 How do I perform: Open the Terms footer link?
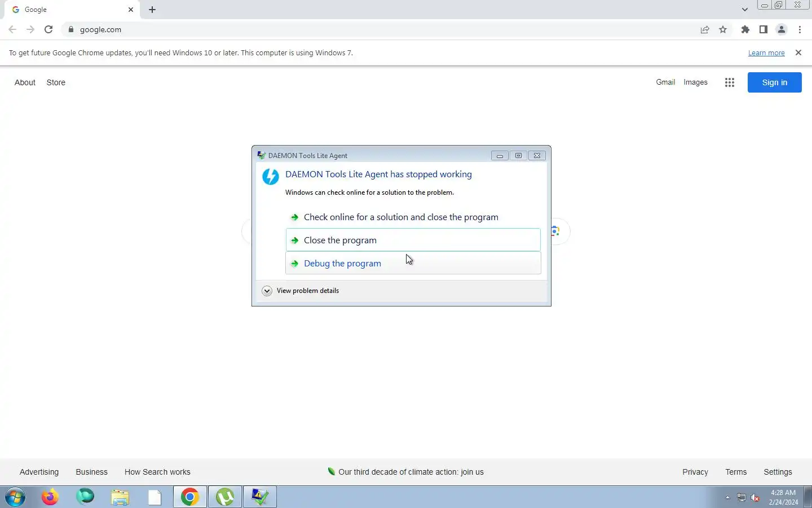[x=736, y=472]
